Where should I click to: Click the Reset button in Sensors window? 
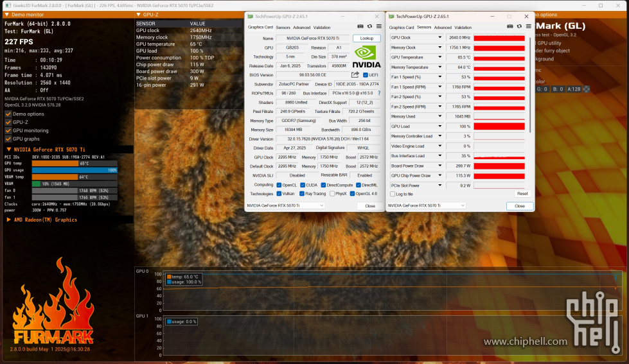coord(522,194)
